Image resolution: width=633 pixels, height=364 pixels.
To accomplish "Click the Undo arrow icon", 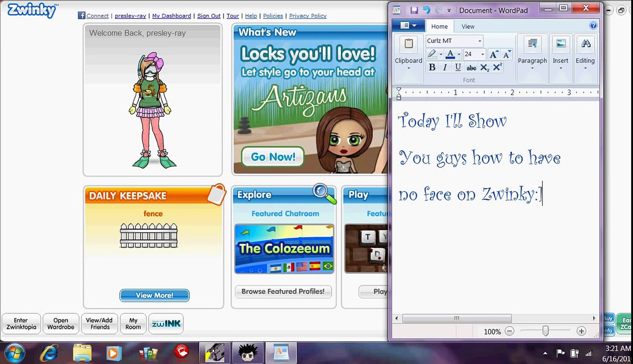I will coord(427,10).
